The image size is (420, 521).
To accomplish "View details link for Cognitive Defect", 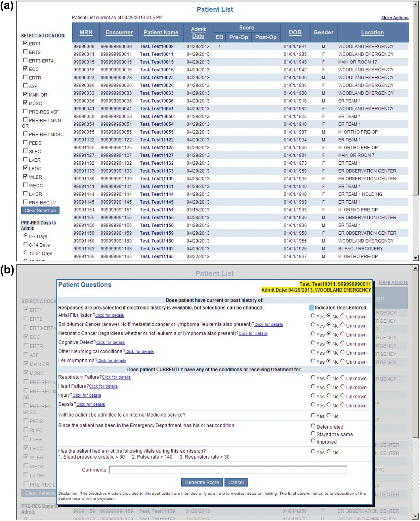I will pyautogui.click(x=110, y=343).
